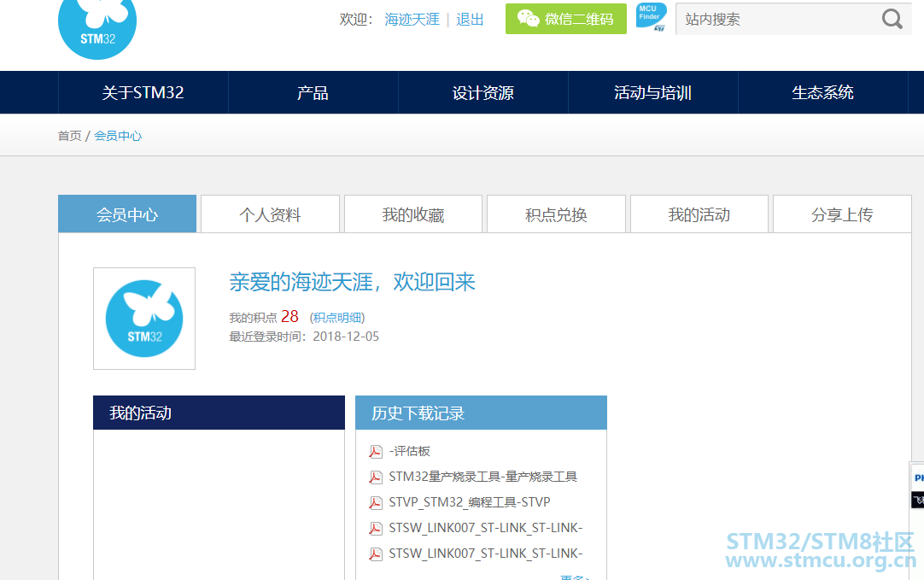Open the last STSW_LINK007_ST-LINK entry
Screen dimensions: 924x580
click(x=486, y=554)
